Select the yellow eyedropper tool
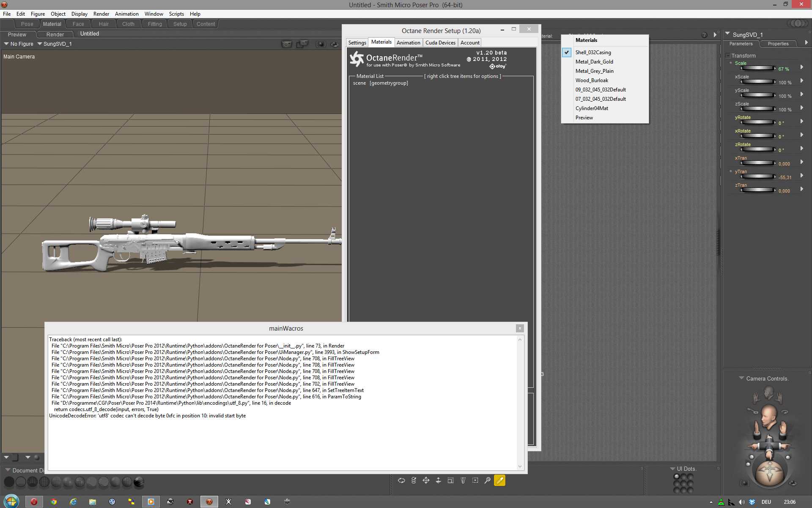The height and width of the screenshot is (508, 812). [x=499, y=480]
